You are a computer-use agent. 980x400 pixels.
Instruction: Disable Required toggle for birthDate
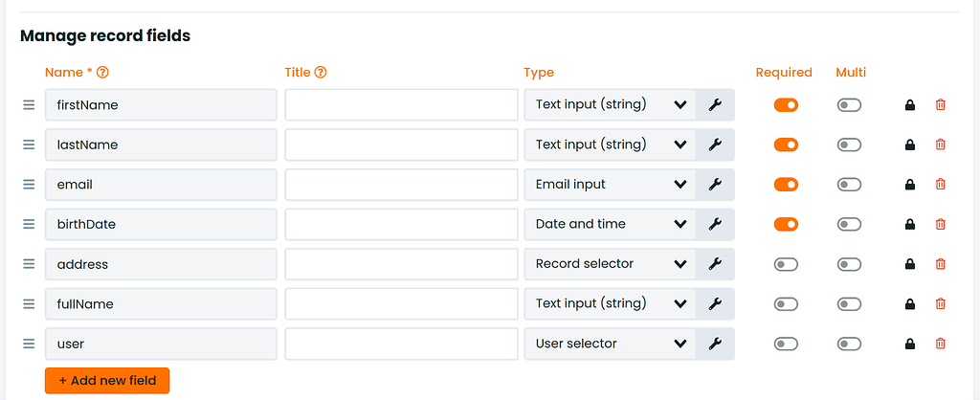pyautogui.click(x=787, y=224)
